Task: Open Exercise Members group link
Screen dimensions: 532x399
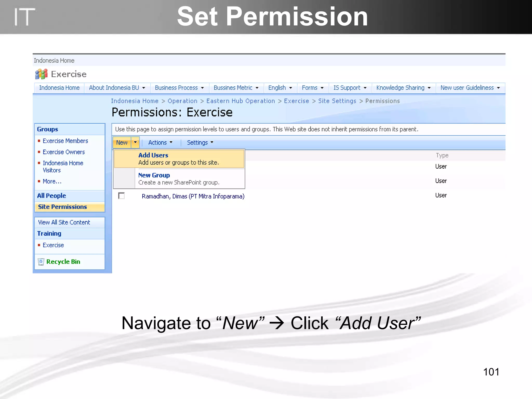Action: tap(65, 141)
